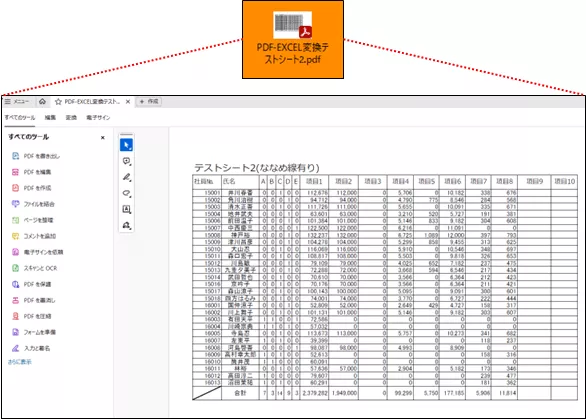
Task: Click the 項目2 column header
Action: 343,181
